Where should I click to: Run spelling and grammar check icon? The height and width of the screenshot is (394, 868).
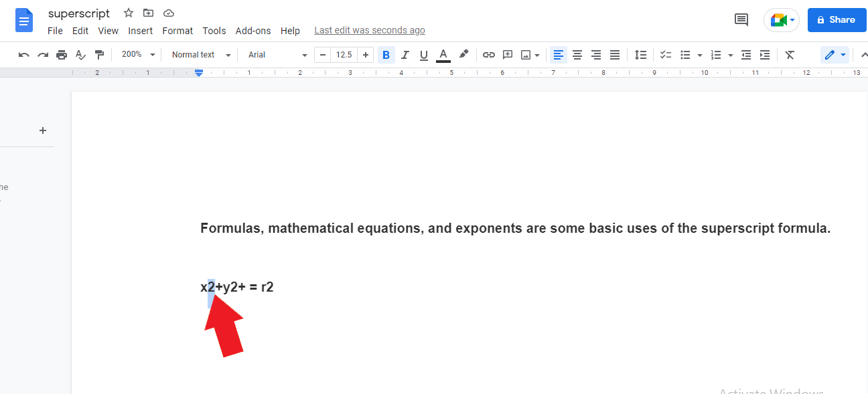coord(80,55)
